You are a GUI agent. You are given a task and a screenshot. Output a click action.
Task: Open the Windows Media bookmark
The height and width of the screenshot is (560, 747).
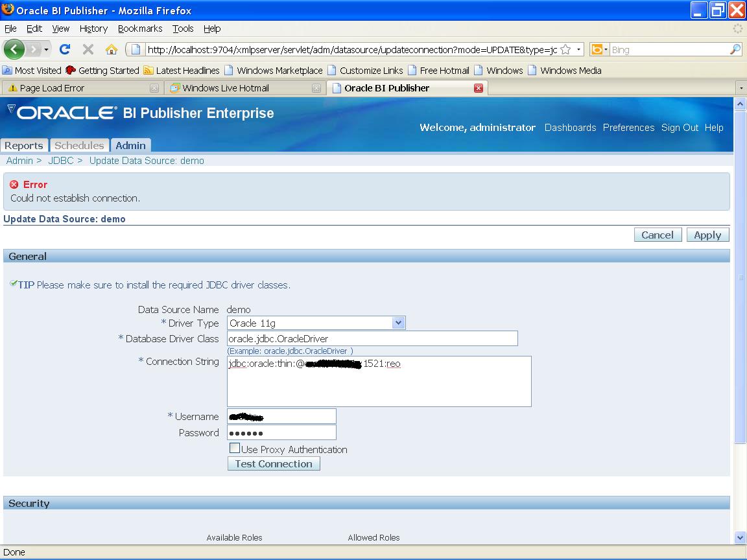[565, 71]
